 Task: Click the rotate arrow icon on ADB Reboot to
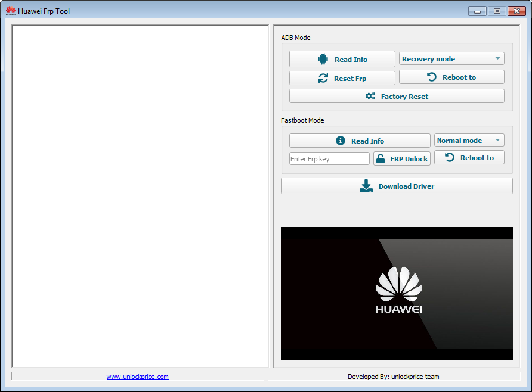tap(432, 77)
